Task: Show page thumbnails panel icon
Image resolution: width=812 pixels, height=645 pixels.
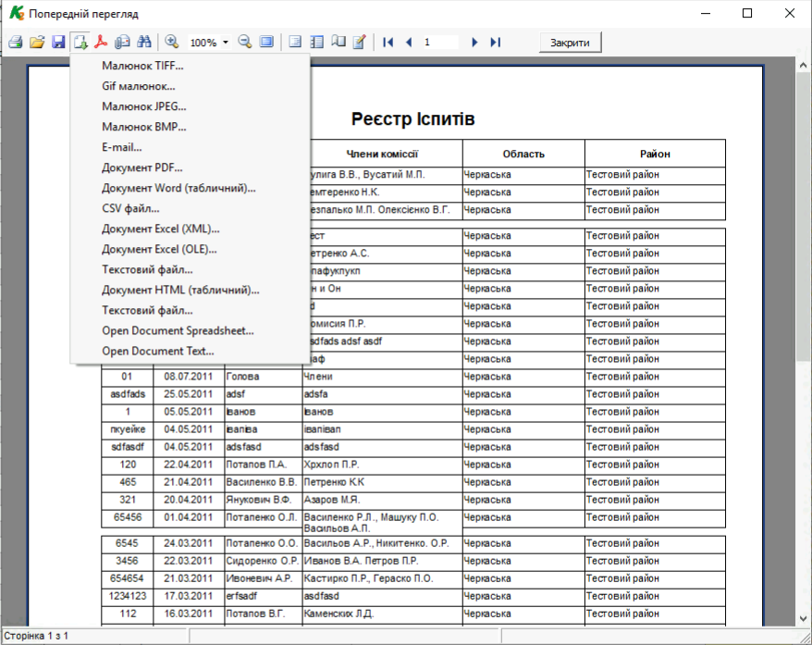Action: coord(316,42)
